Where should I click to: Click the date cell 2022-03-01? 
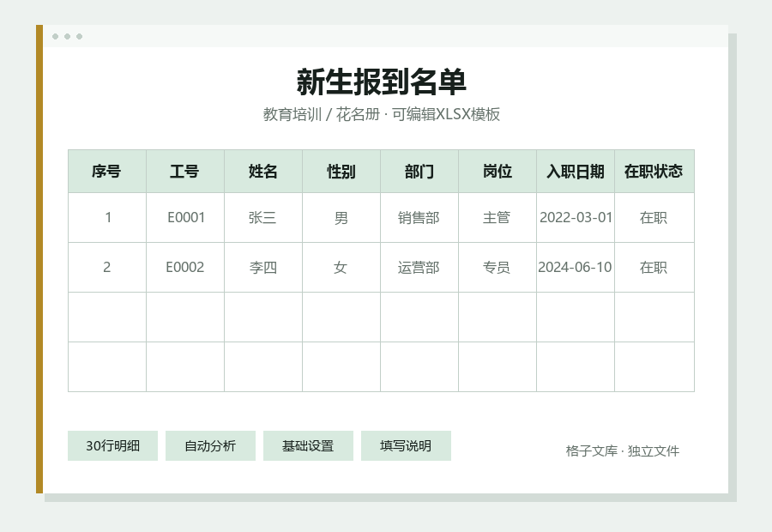pyautogui.click(x=576, y=218)
